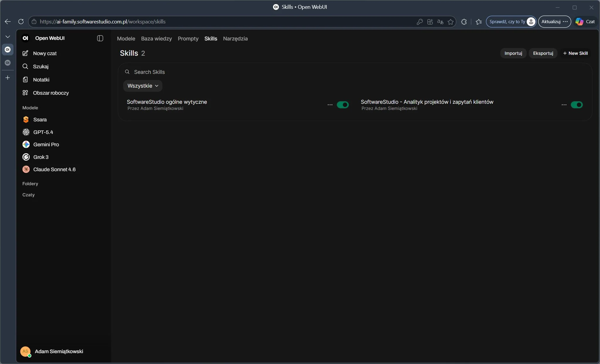This screenshot has height=364, width=600.
Task: Click the second pinned Open WebUI tab icon
Action: tap(8, 63)
